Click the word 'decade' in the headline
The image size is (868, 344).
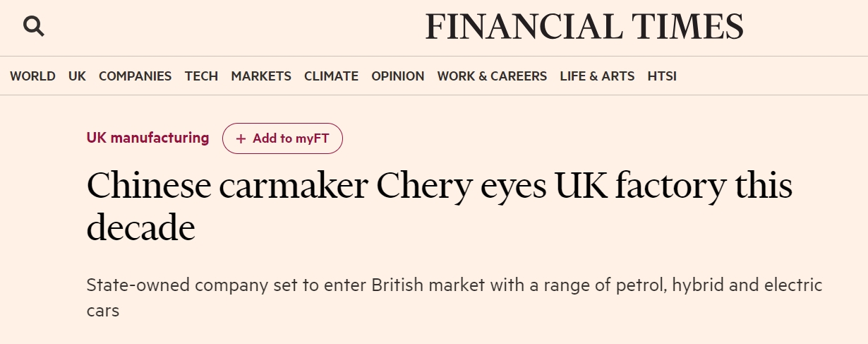140,228
